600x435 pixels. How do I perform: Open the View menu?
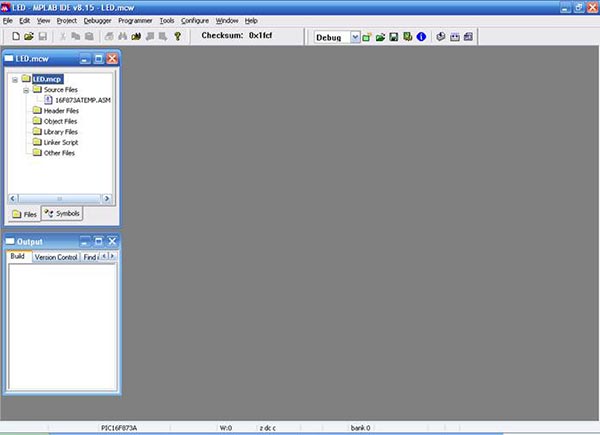coord(43,21)
